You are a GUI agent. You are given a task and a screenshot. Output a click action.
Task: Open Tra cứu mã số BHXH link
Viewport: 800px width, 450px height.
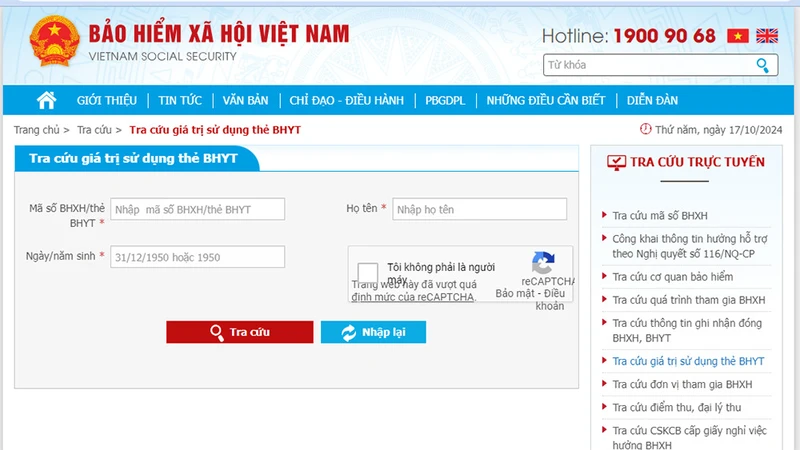click(660, 216)
